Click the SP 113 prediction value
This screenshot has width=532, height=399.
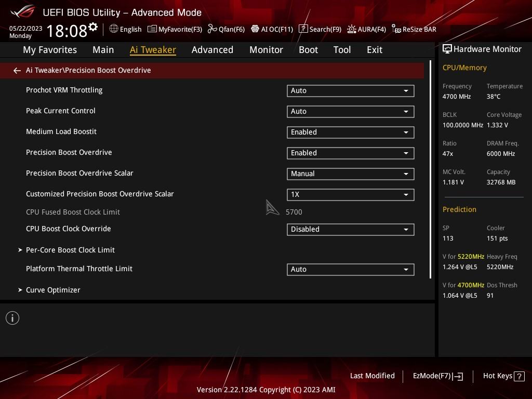pos(447,238)
